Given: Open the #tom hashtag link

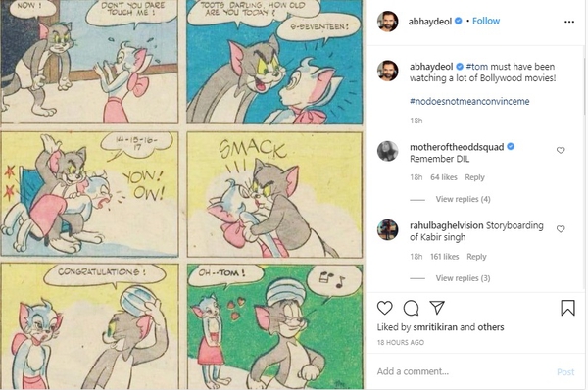Looking at the screenshot, I should click(x=477, y=67).
